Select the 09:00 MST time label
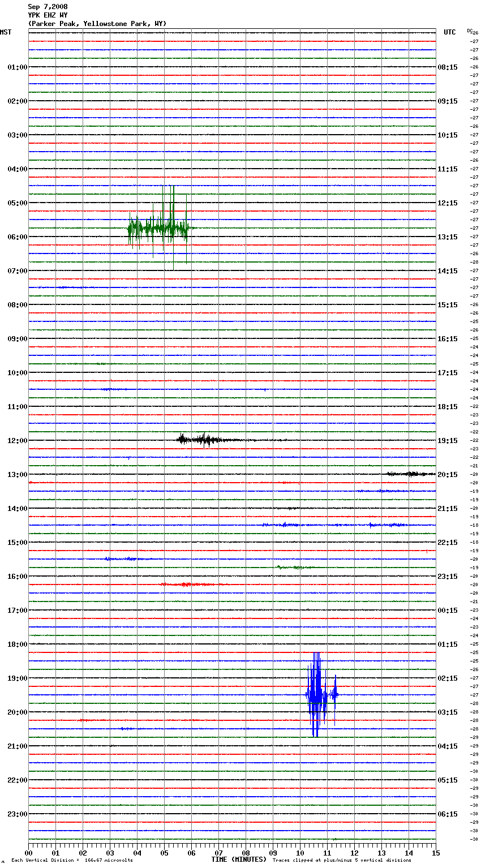The width and height of the screenshot is (481, 868). 17,339
